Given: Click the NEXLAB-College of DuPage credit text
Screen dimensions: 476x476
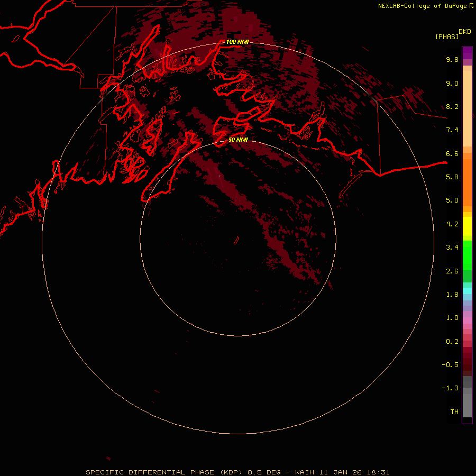Looking at the screenshot, I should [422, 6].
